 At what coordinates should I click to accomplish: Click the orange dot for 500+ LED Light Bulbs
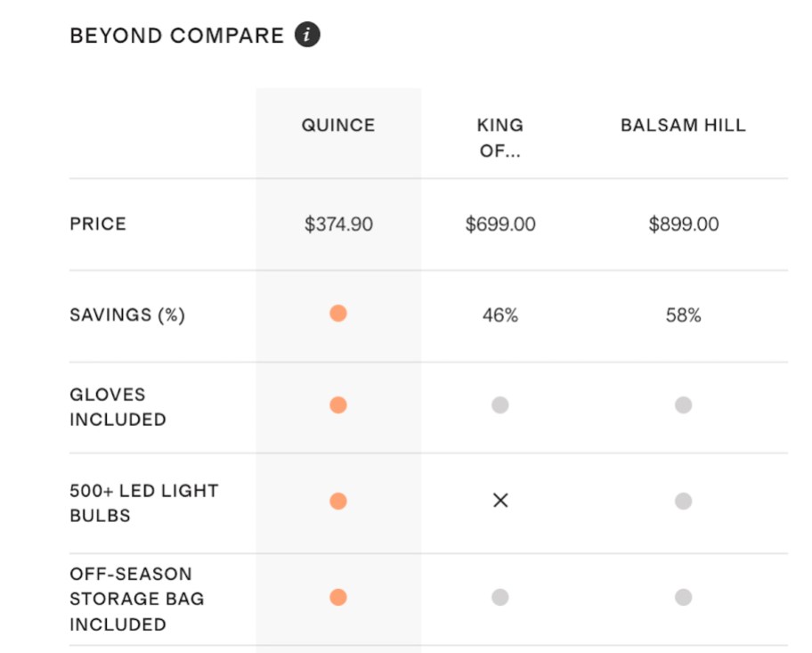[337, 501]
